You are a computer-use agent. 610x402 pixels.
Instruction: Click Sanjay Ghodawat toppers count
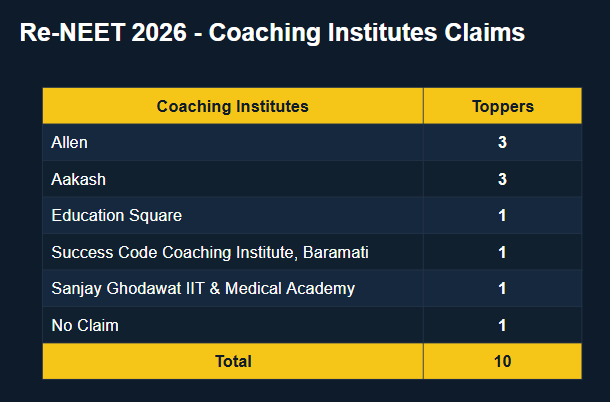502,289
